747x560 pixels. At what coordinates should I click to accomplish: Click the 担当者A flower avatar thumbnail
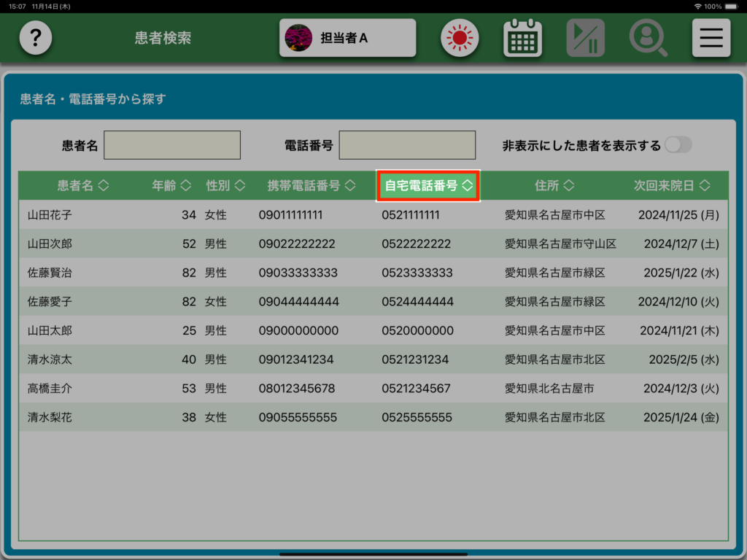click(x=298, y=38)
